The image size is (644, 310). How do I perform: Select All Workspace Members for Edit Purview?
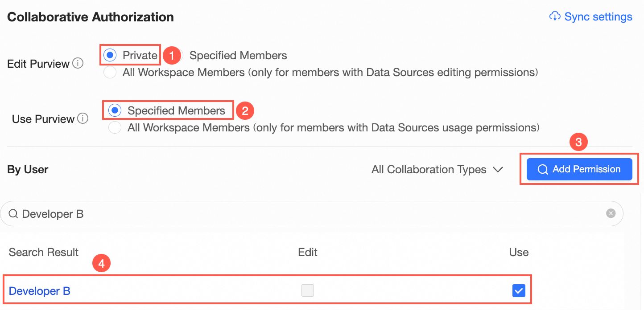[110, 72]
